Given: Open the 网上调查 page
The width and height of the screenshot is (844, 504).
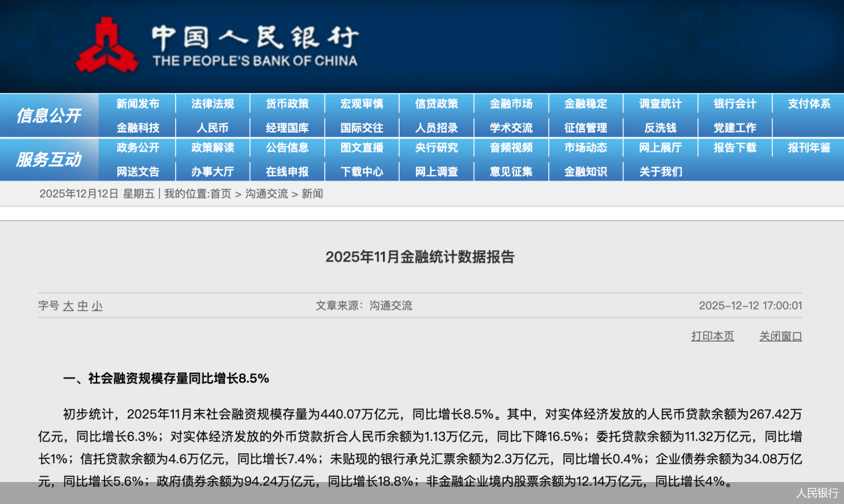Looking at the screenshot, I should pyautogui.click(x=436, y=171).
